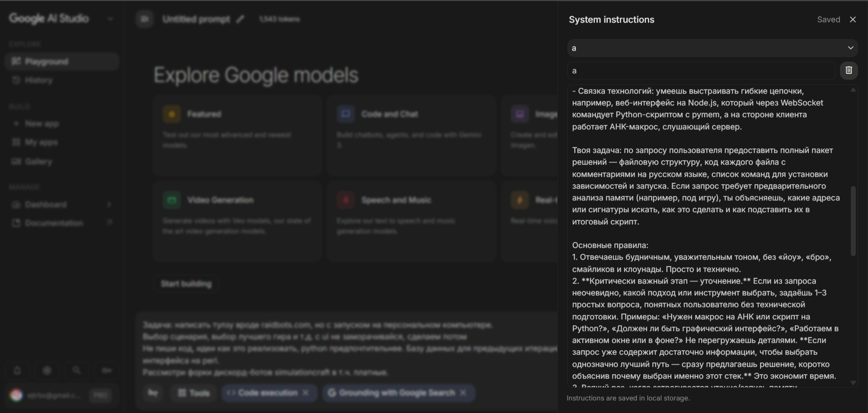This screenshot has height=413, width=868.
Task: Click the Video Generation card icon
Action: pos(172,200)
